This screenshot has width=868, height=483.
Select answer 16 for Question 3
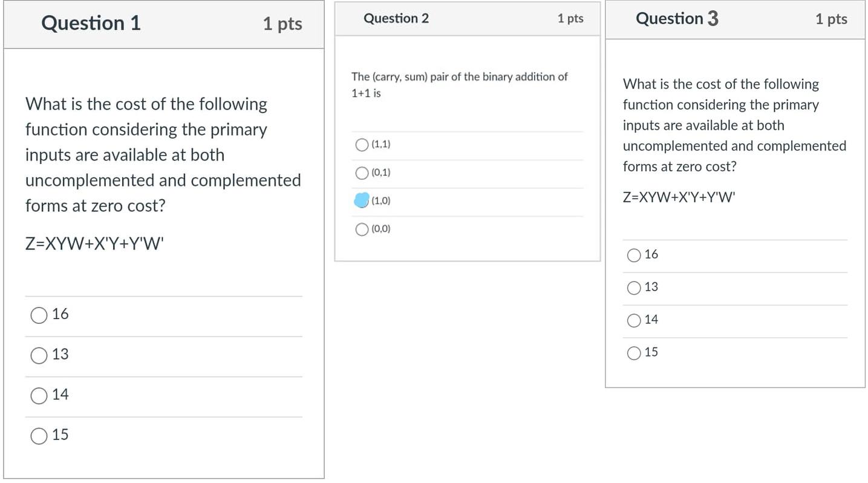(633, 255)
